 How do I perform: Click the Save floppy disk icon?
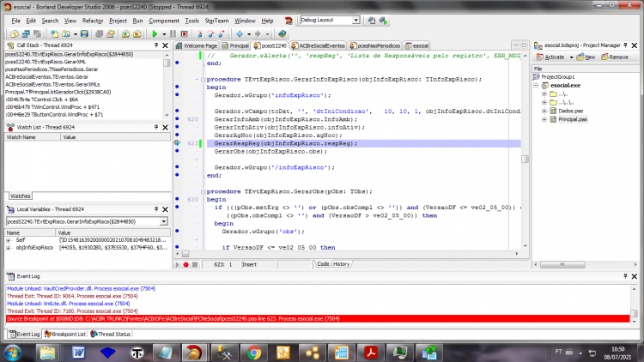(84, 34)
